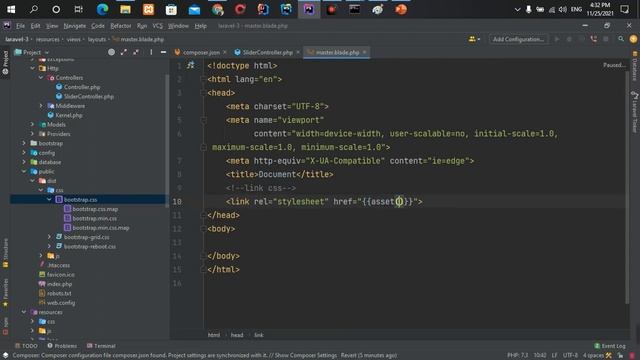The width and height of the screenshot is (640, 360).
Task: Click the link breadcrumb
Action: pyautogui.click(x=259, y=335)
